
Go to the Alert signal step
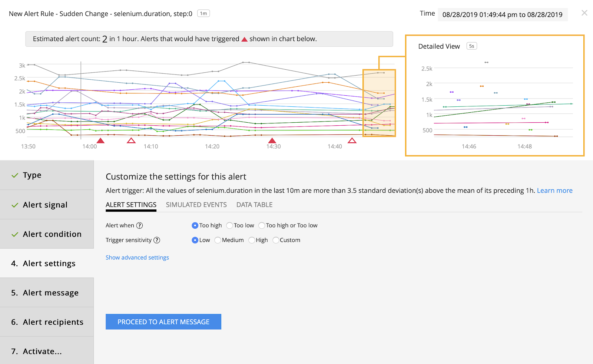pos(47,205)
